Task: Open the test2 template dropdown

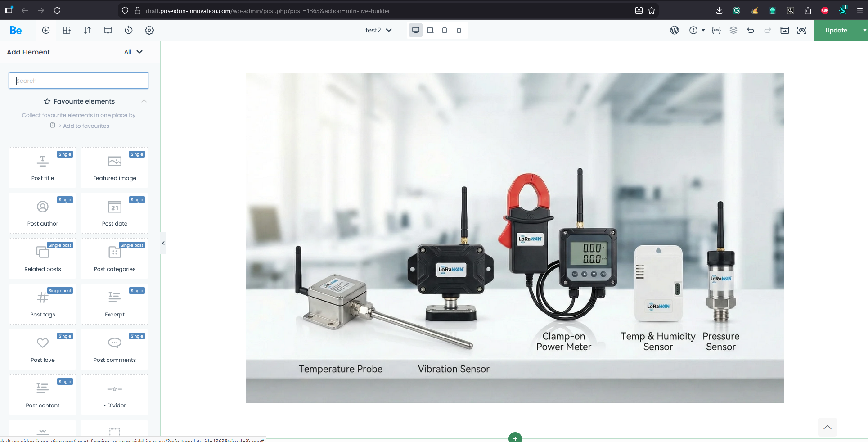Action: tap(378, 30)
